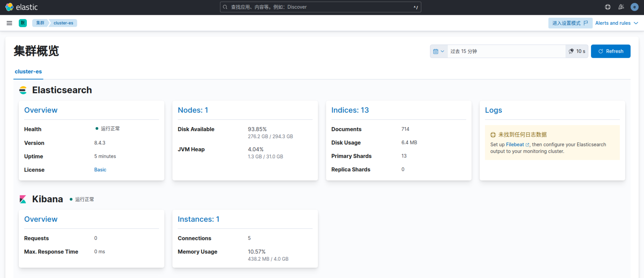Enter setup mode via 进入设置模式 button

pos(570,23)
